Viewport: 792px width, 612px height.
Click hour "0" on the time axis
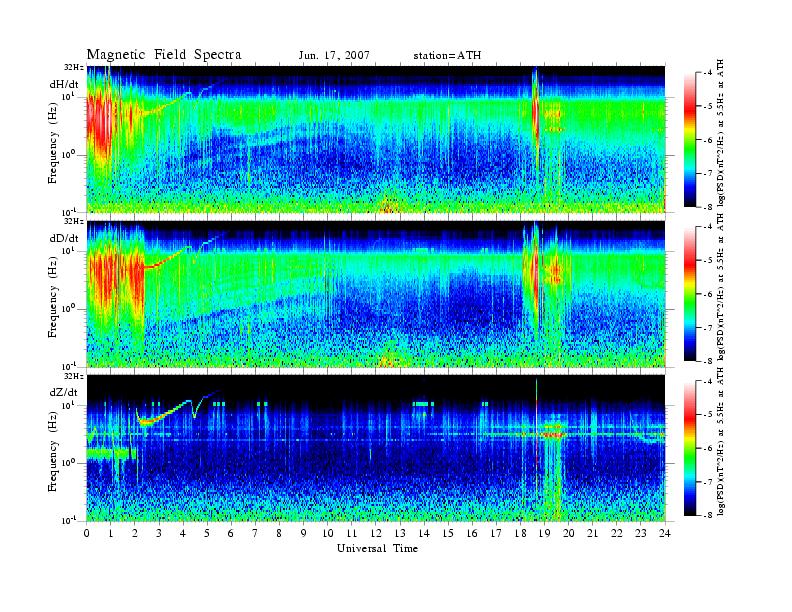[87, 533]
